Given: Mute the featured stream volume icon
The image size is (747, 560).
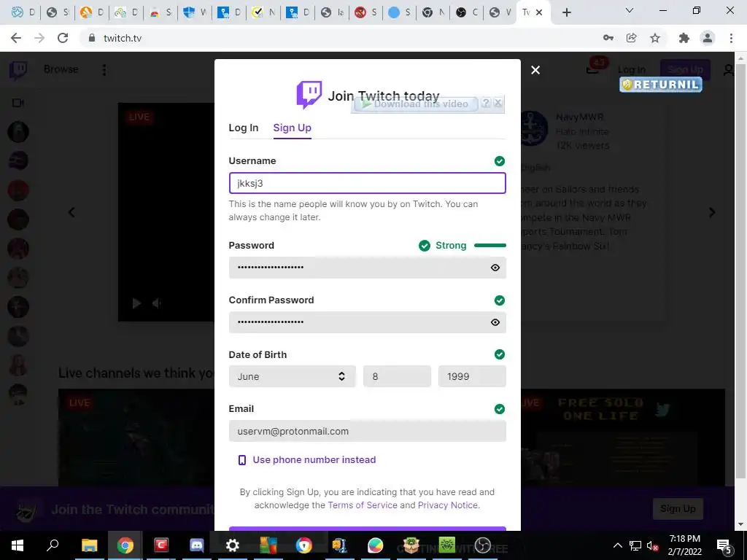Looking at the screenshot, I should (x=157, y=303).
